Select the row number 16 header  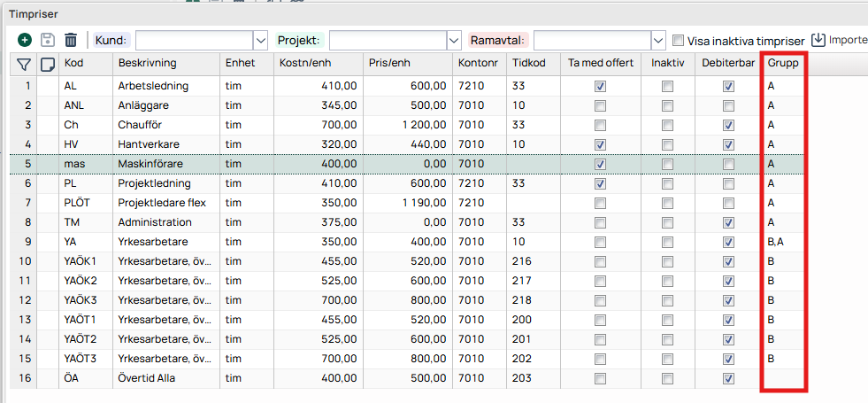point(27,378)
